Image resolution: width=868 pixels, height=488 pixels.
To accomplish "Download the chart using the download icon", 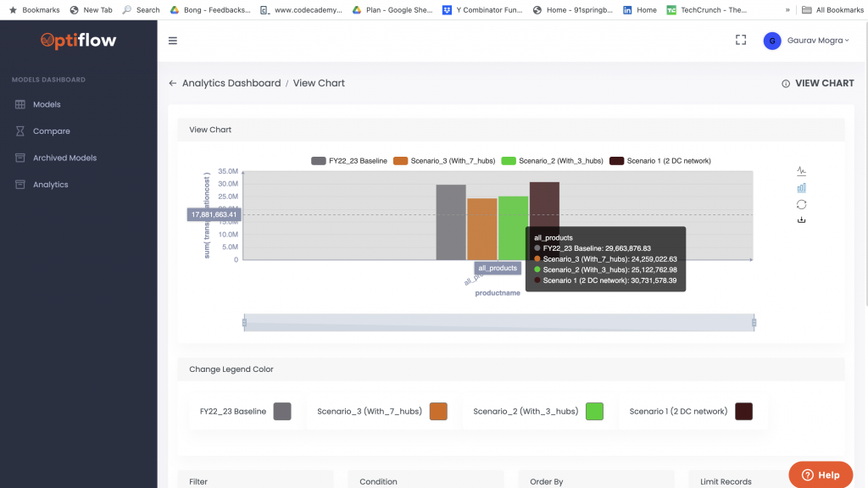I will (802, 219).
